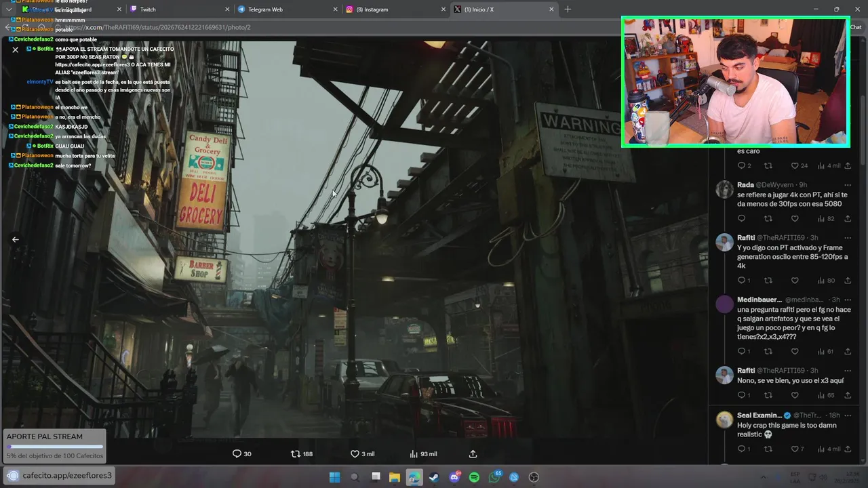Screen dimensions: 868x488
Task: Show hidden system tray icons
Action: click(x=764, y=477)
